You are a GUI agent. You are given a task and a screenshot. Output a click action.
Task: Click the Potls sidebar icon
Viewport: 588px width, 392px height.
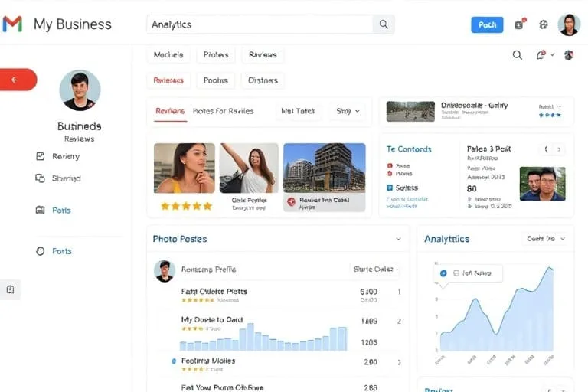(40, 210)
